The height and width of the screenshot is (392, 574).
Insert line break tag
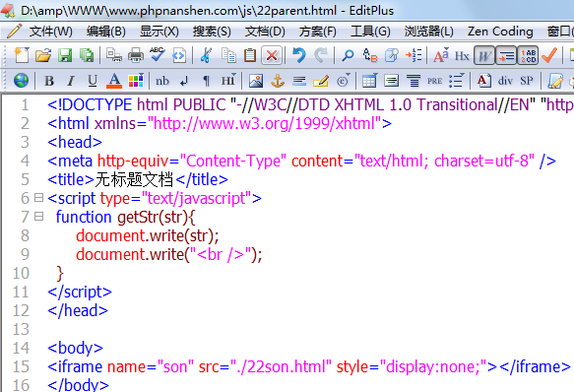click(x=184, y=81)
